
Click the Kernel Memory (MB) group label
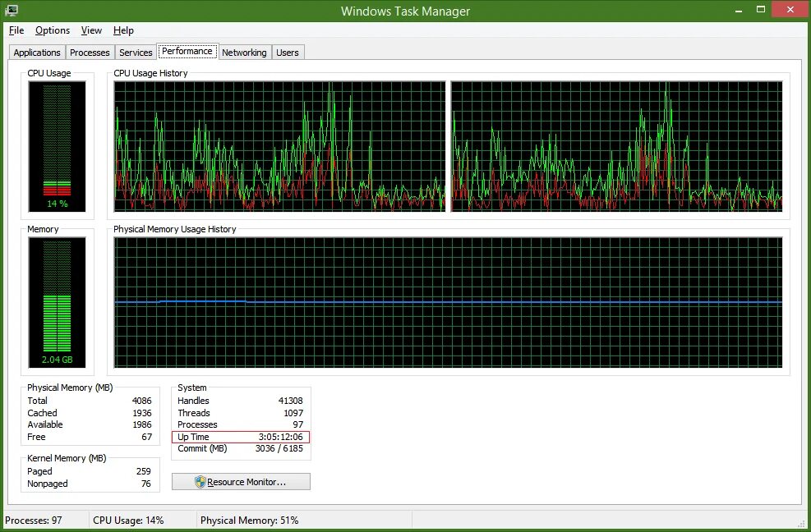pyautogui.click(x=67, y=459)
